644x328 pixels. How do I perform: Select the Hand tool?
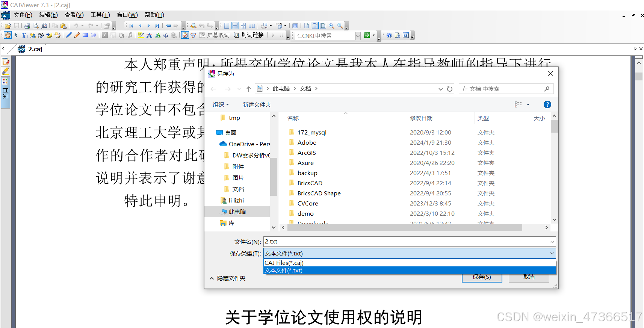[x=8, y=35]
